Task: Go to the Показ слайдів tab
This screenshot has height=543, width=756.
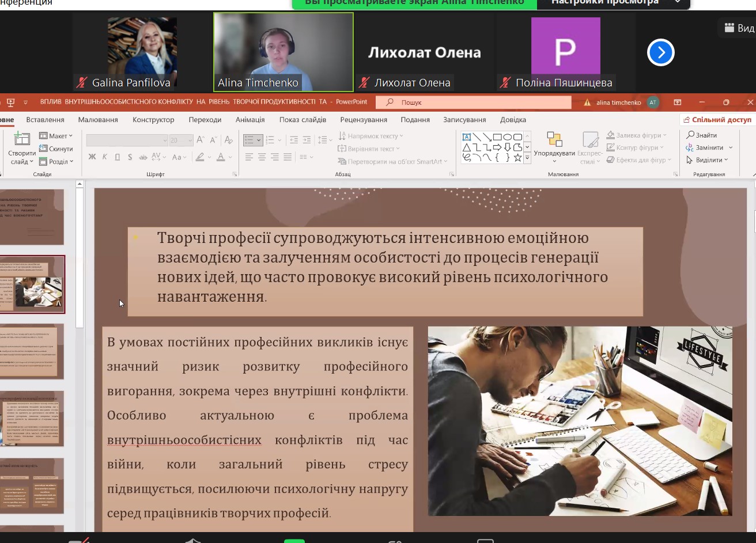Action: [x=303, y=120]
